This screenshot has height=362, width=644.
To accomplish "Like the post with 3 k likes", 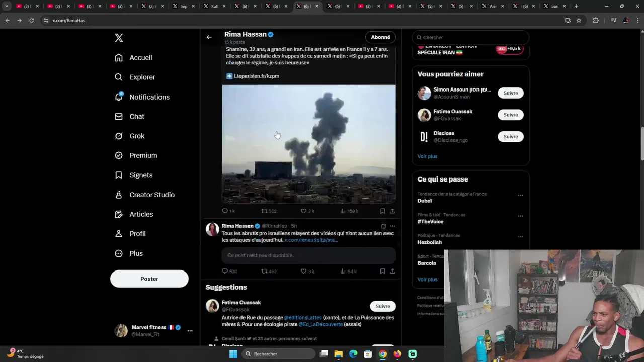I will pos(303,271).
